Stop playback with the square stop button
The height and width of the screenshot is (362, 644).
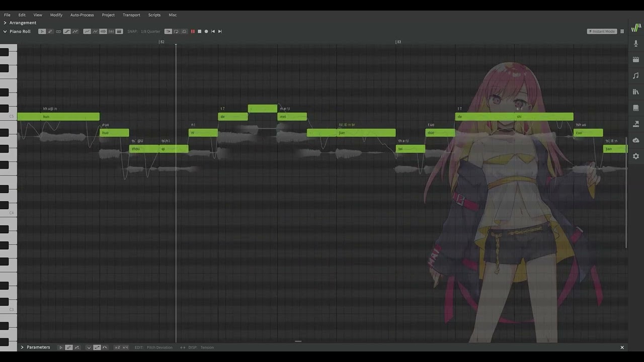coord(199,31)
